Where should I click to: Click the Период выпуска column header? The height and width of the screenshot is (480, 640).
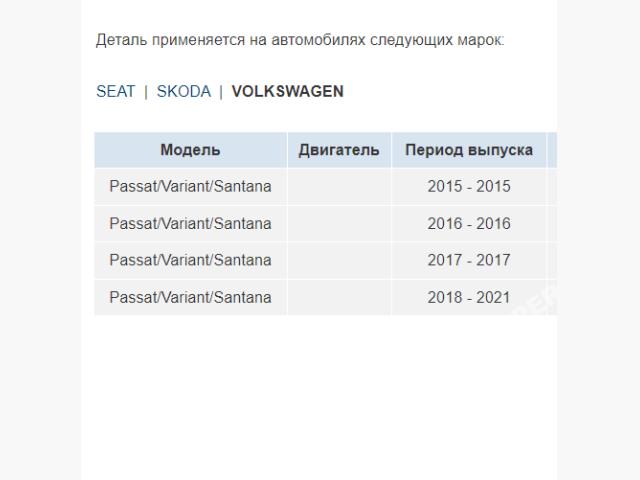(x=468, y=150)
